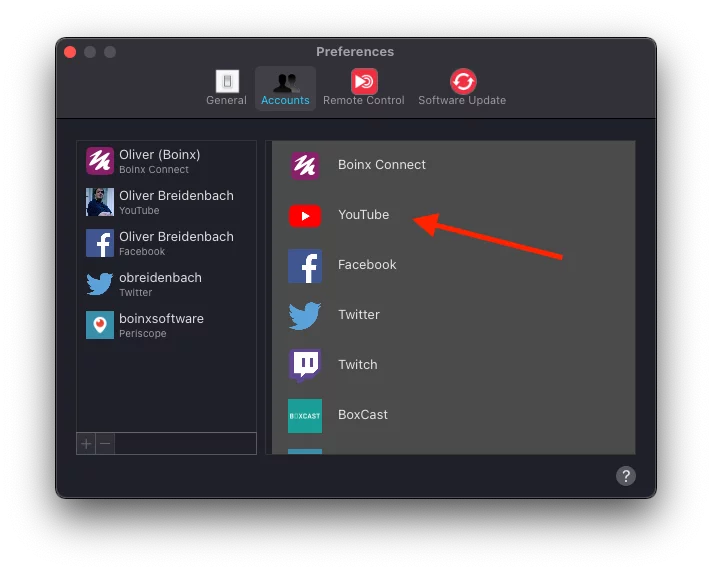Select the obreidenbach Twitter account
This screenshot has height=572, width=712.
[166, 284]
